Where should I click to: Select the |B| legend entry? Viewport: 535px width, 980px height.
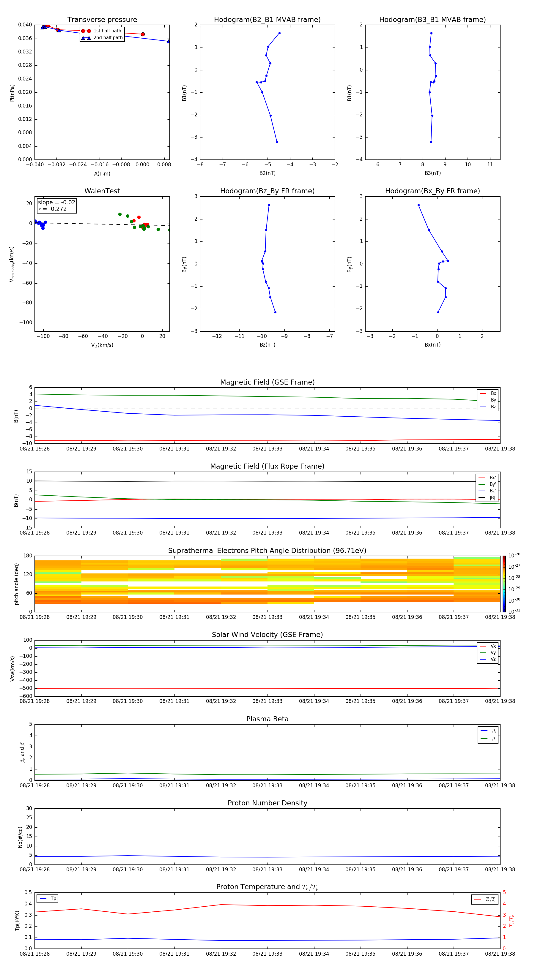[x=487, y=498]
